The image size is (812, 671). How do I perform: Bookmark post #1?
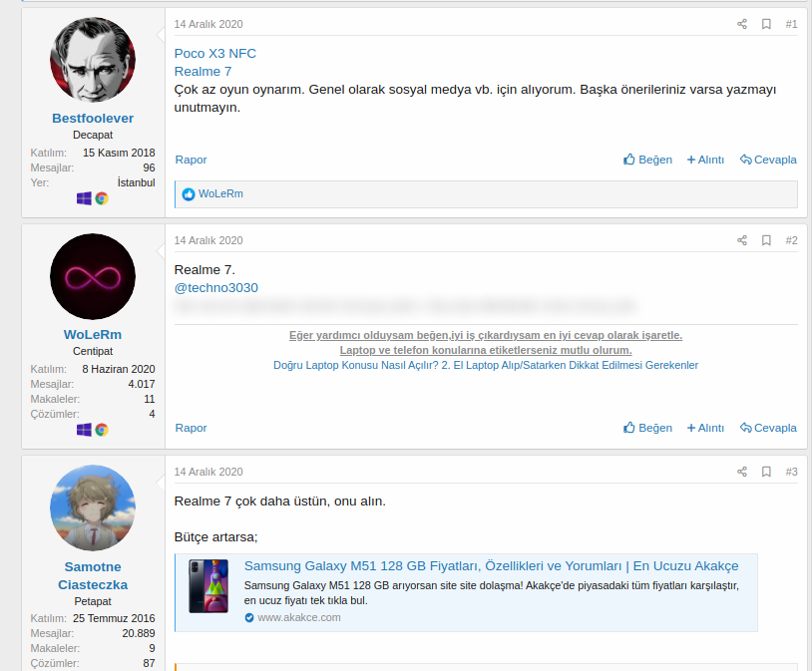click(x=766, y=24)
